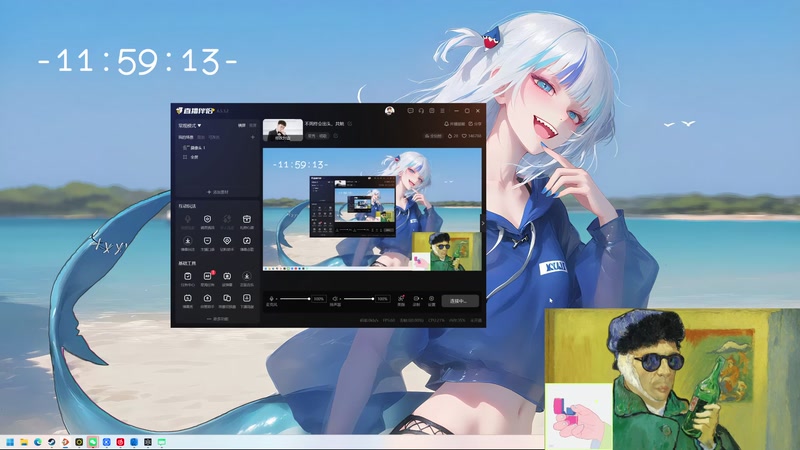Click the microphone 100% value box
Image resolution: width=800 pixels, height=450 pixels.
pyautogui.click(x=319, y=299)
